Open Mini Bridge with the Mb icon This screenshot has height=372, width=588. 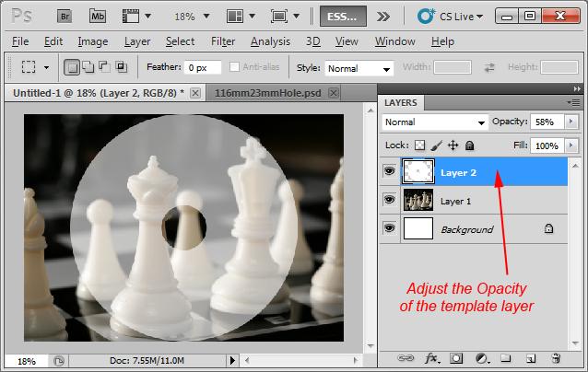coord(98,17)
